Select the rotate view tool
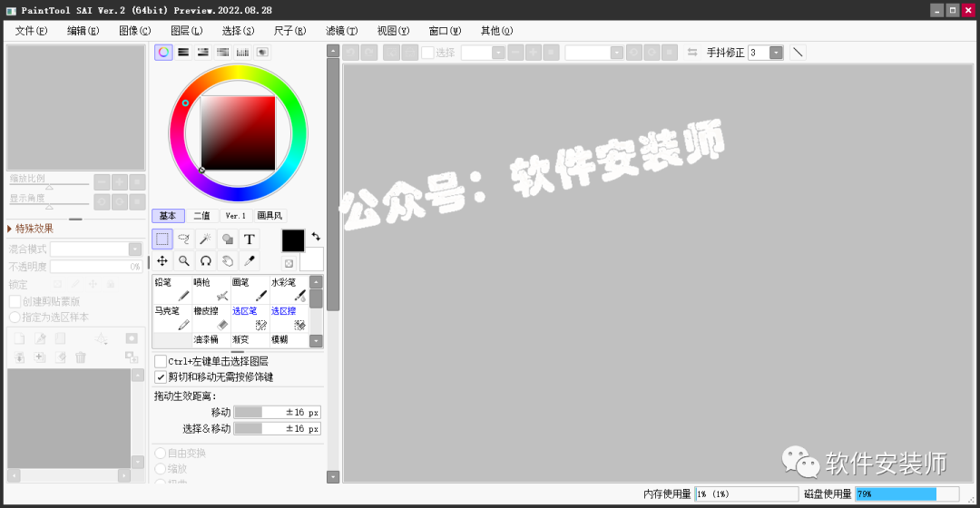Screen dimensions: 980x508 tap(206, 260)
